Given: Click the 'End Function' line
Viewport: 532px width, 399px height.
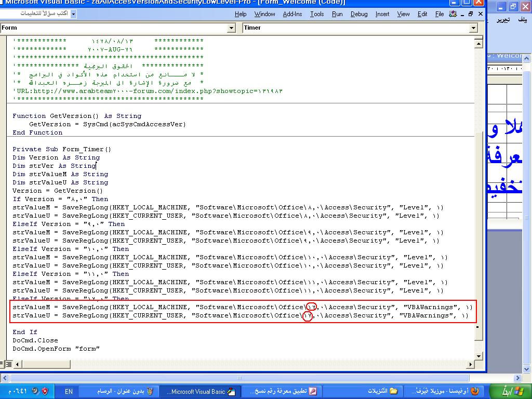Looking at the screenshot, I should click(x=37, y=132).
